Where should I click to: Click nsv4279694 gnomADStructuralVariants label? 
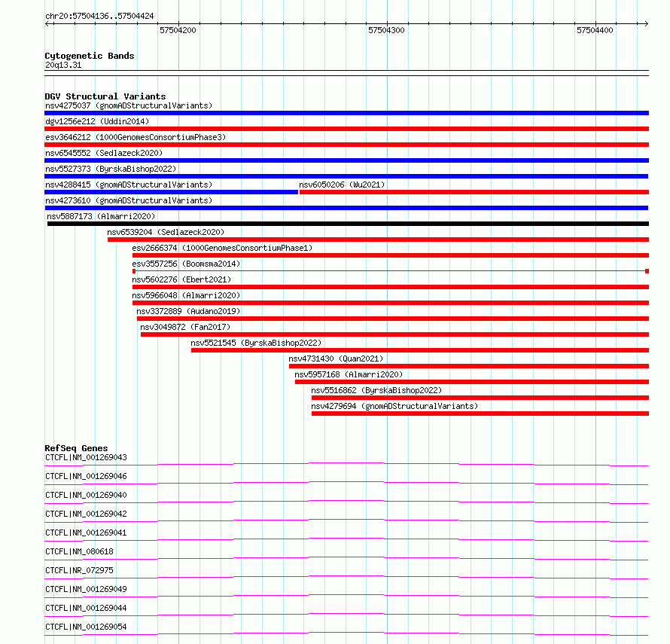click(394, 406)
